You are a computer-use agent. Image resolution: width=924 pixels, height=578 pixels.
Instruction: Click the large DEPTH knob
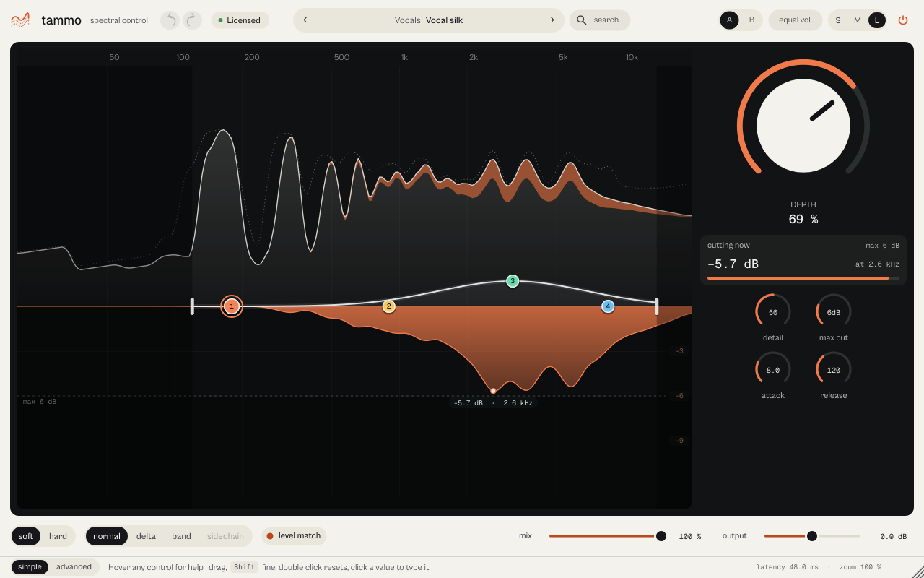point(803,126)
